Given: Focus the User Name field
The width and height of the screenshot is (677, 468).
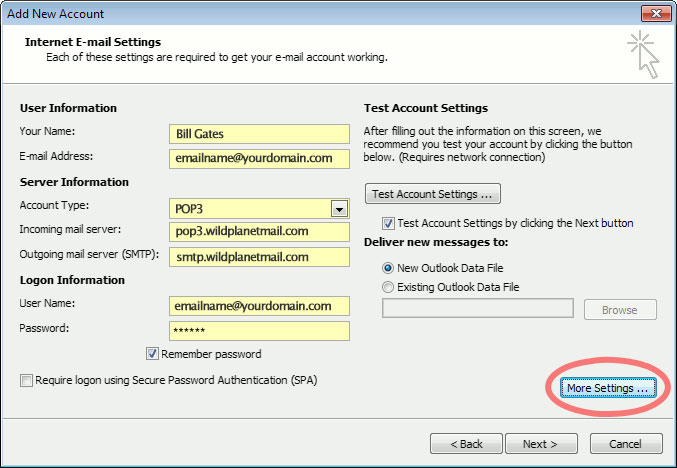Looking at the screenshot, I should pyautogui.click(x=259, y=306).
